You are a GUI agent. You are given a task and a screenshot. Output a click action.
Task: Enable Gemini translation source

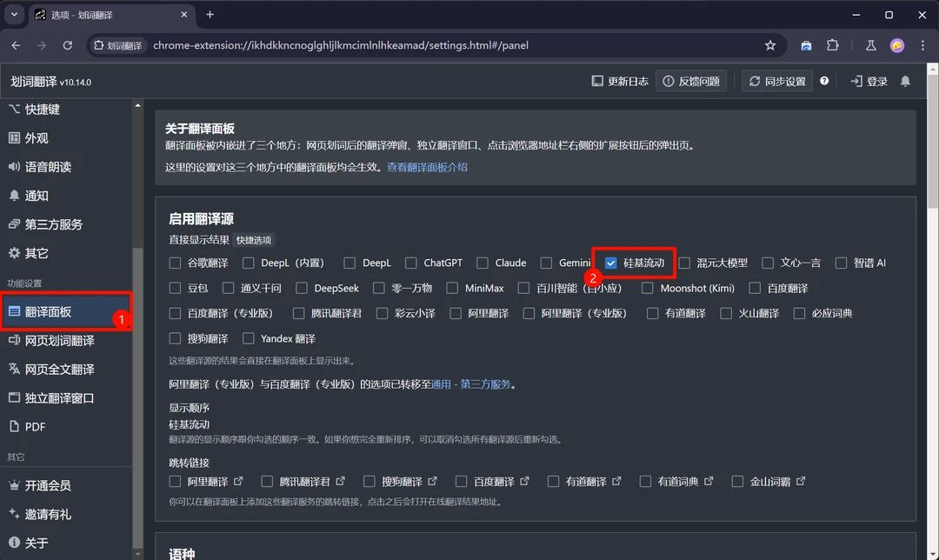pyautogui.click(x=546, y=263)
